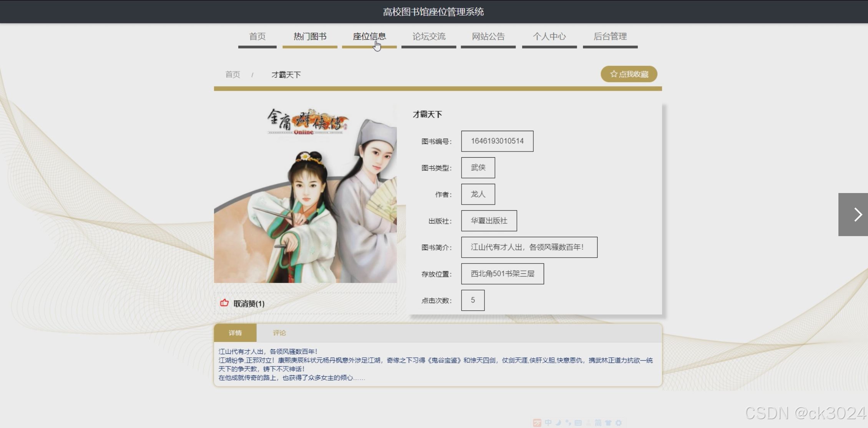Click the IME settings gear icon
The image size is (868, 428).
(618, 423)
